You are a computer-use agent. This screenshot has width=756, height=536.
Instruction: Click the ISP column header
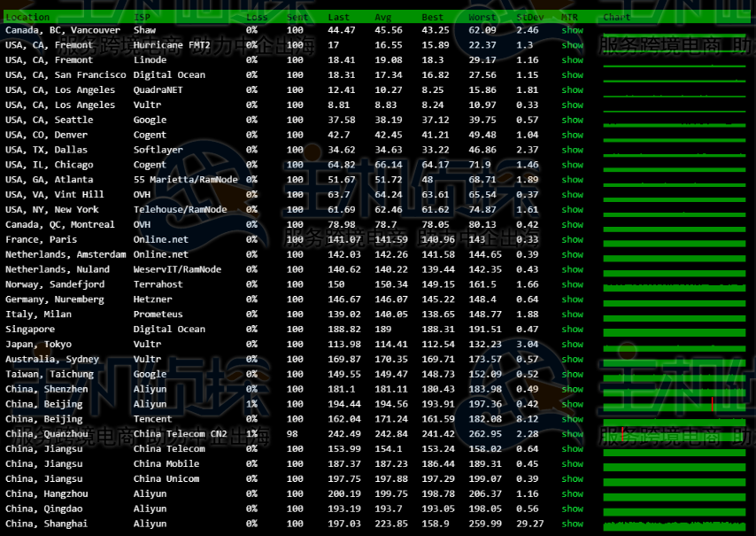tap(142, 17)
